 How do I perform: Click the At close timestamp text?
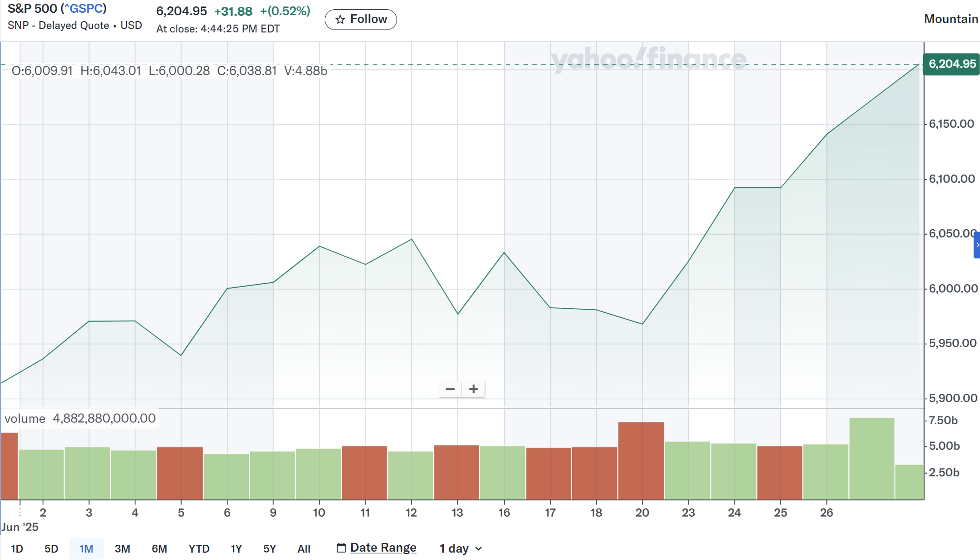click(x=218, y=29)
